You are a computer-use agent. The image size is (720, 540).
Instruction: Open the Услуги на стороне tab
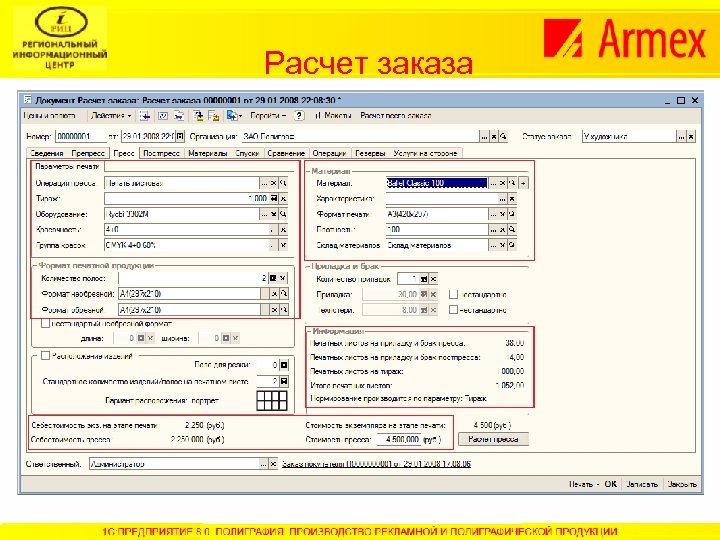point(425,153)
